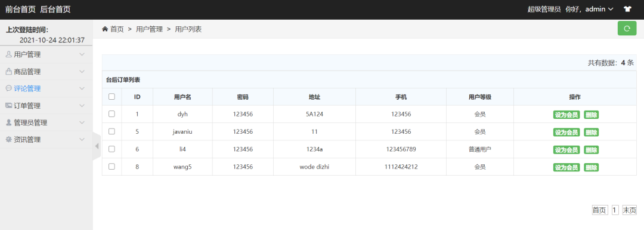
Task: Go to 前台首页 in top bar
Action: pyautogui.click(x=20, y=9)
